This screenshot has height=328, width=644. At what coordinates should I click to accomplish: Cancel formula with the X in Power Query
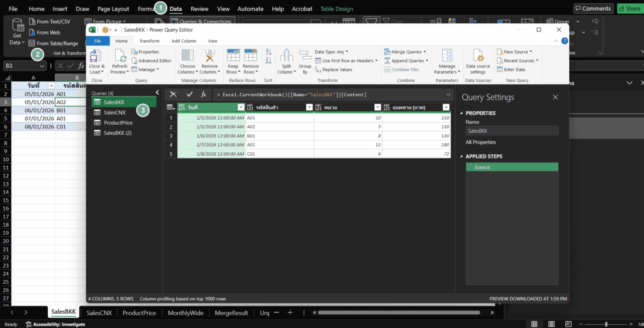point(174,94)
